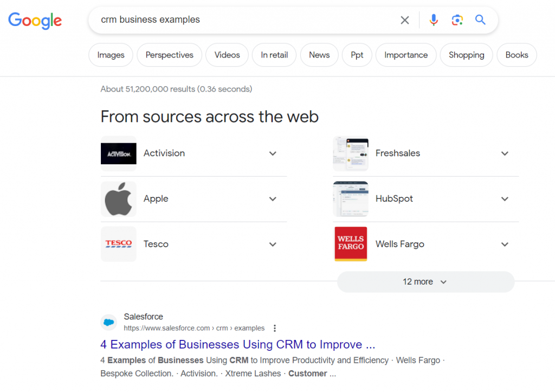Image resolution: width=555 pixels, height=392 pixels.
Task: Expand the Tesco entry chevron
Action: tap(273, 245)
